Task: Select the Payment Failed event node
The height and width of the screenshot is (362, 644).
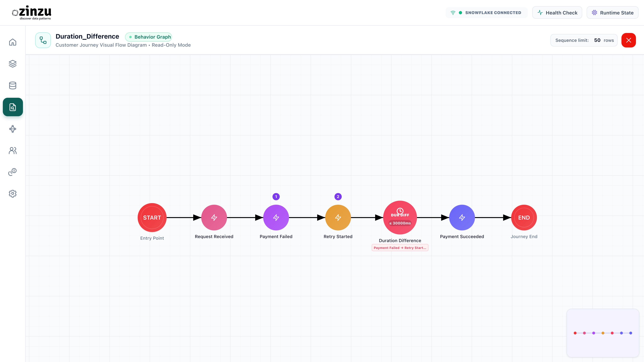Action: click(276, 218)
